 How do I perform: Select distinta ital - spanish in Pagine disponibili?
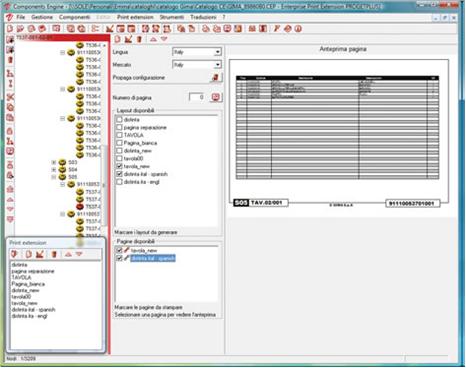[x=153, y=258]
